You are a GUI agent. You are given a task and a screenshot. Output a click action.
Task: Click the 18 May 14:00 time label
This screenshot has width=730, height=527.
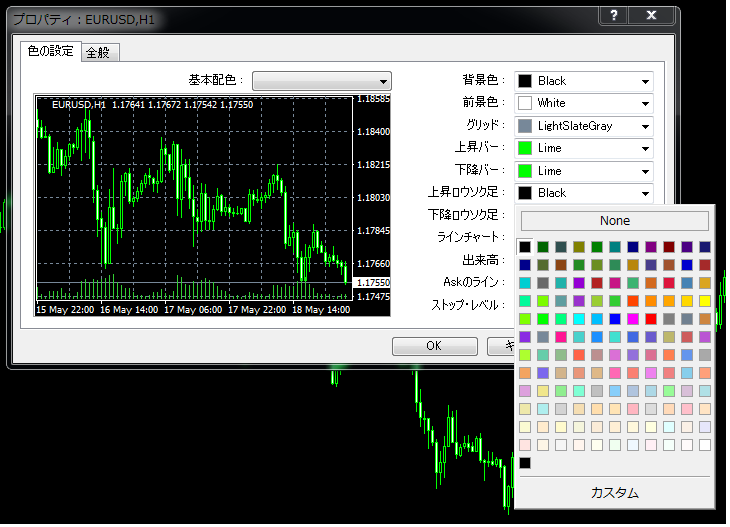pyautogui.click(x=321, y=310)
